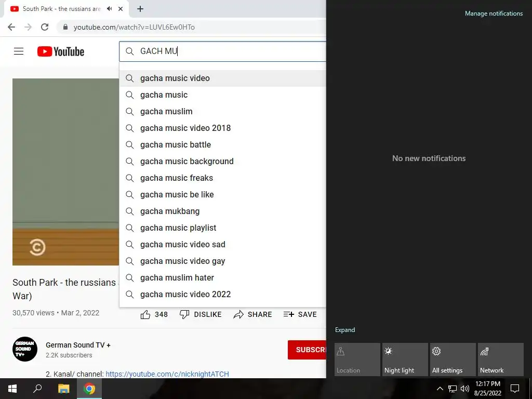The height and width of the screenshot is (399, 532).
Task: Open the Windows Start menu
Action: pyautogui.click(x=12, y=389)
